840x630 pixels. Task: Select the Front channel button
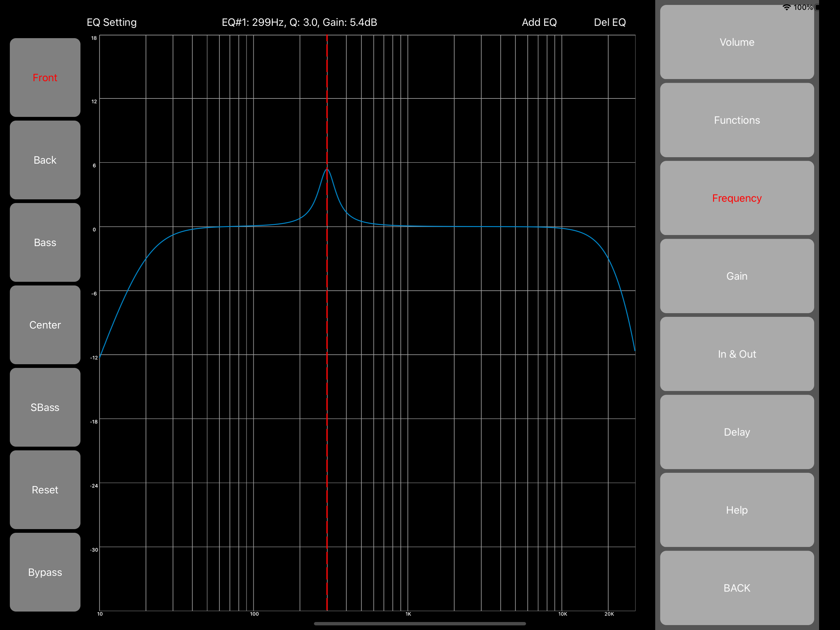(45, 78)
